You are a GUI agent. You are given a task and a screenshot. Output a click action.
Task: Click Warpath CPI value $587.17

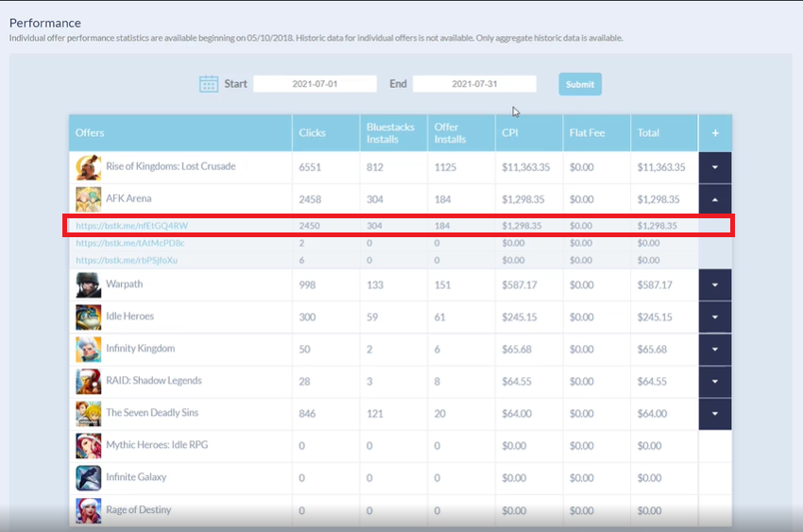tap(520, 285)
